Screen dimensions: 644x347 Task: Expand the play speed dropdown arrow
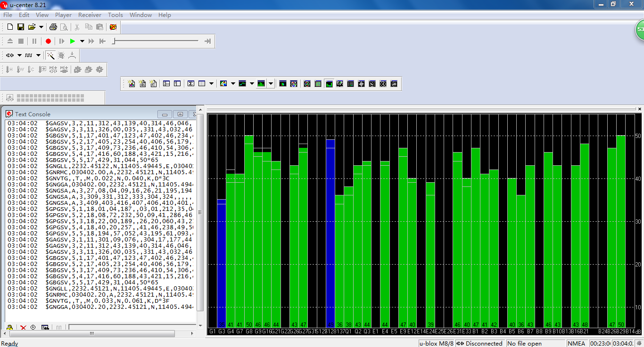click(82, 41)
